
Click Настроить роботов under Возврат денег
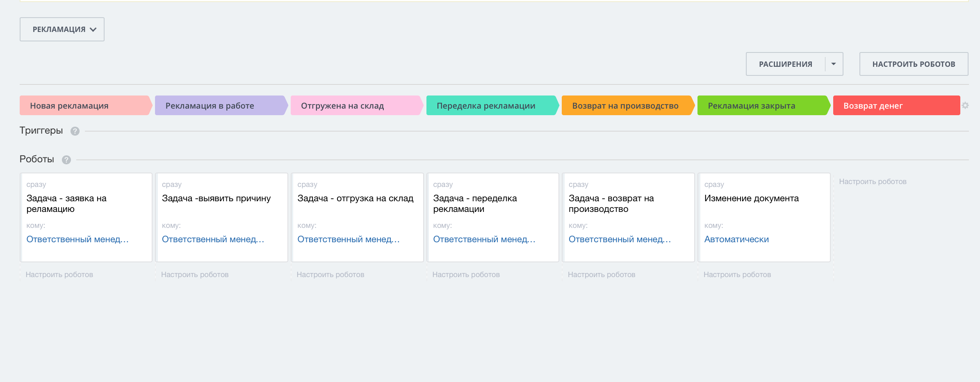[x=873, y=182]
